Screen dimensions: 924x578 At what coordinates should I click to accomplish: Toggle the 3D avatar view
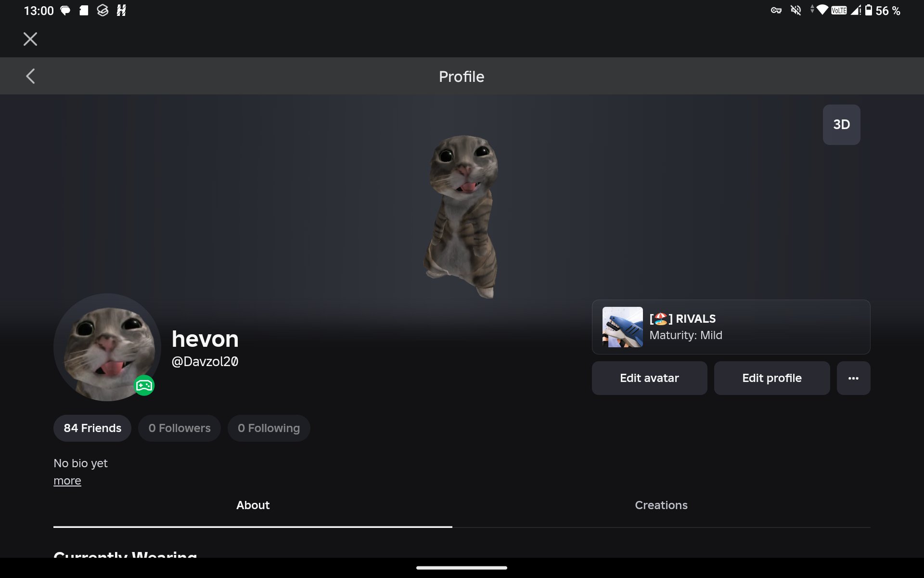841,125
